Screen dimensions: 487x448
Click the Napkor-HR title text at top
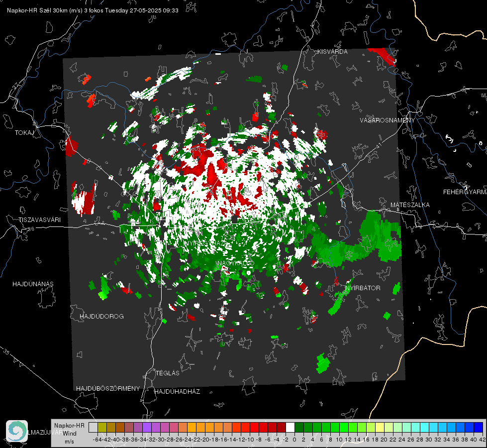(93, 10)
